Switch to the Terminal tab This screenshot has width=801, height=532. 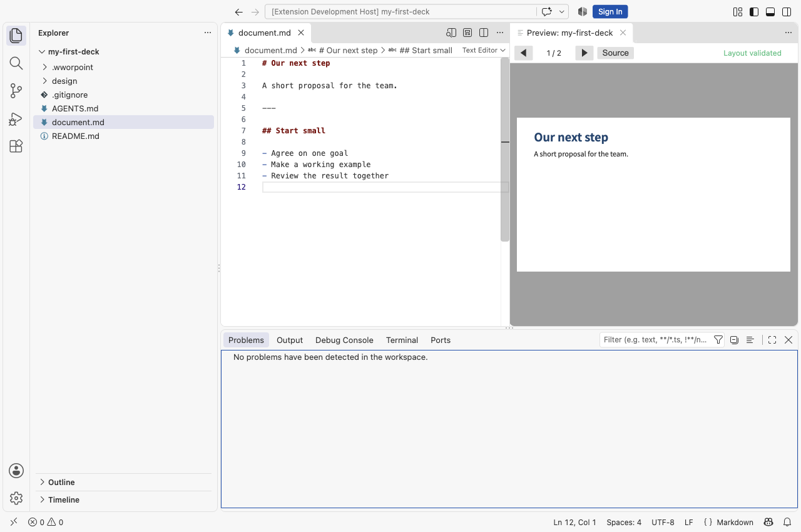402,340
